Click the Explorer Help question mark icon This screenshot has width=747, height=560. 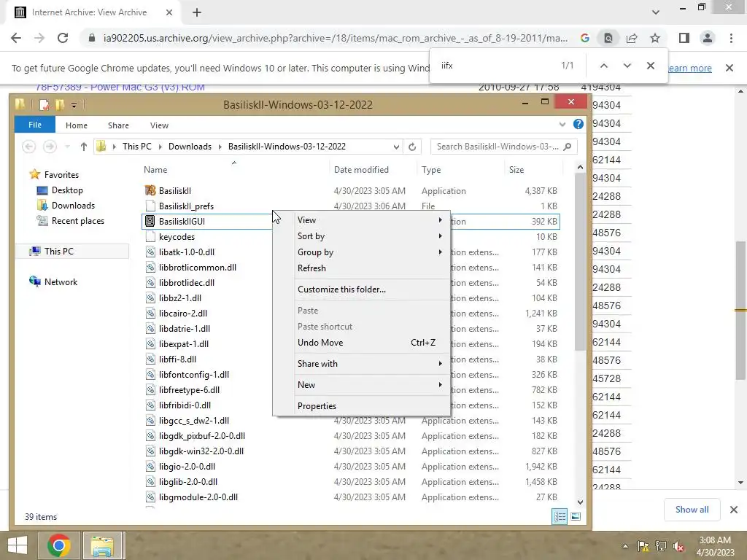point(578,124)
